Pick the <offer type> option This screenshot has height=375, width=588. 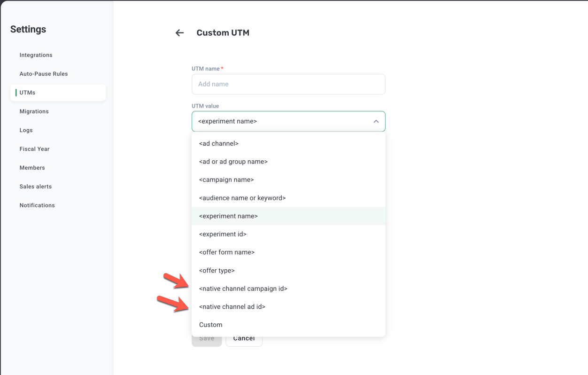coord(217,270)
